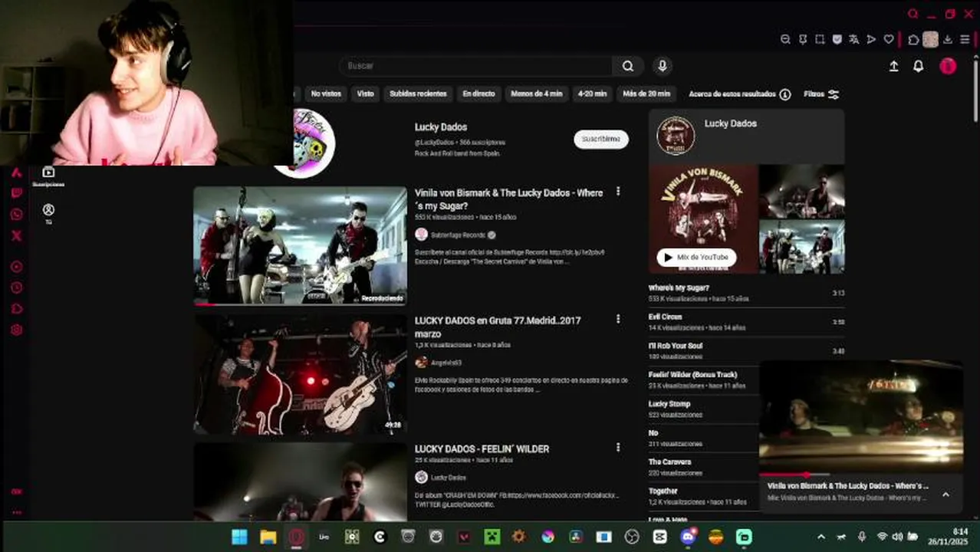Open YouTube notifications bell
Screen dimensions: 980x552
pyautogui.click(x=918, y=67)
